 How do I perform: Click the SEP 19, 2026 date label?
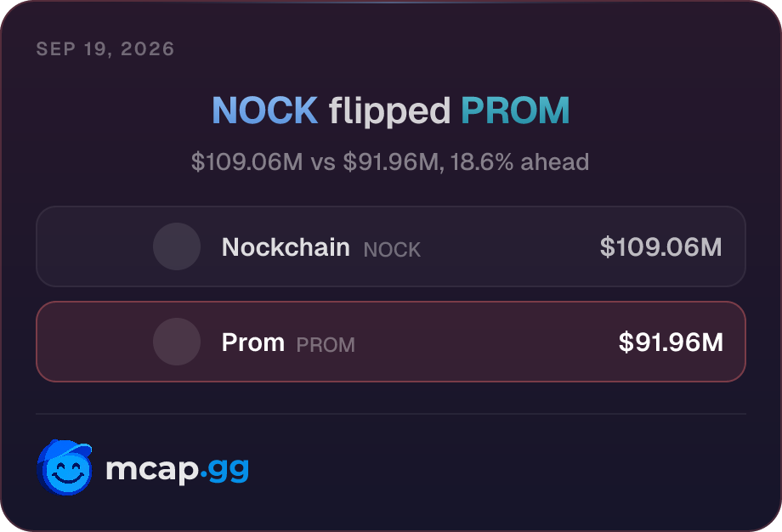coord(105,48)
